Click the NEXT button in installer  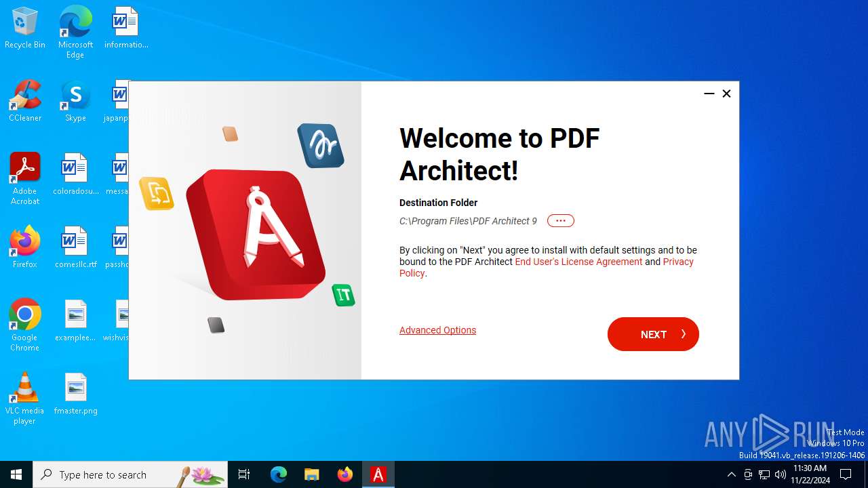pyautogui.click(x=653, y=334)
